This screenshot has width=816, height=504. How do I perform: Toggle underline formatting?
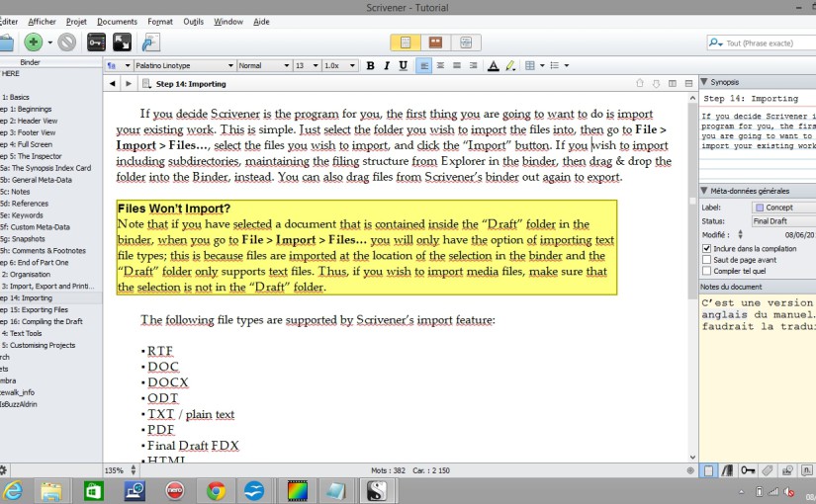tap(403, 65)
